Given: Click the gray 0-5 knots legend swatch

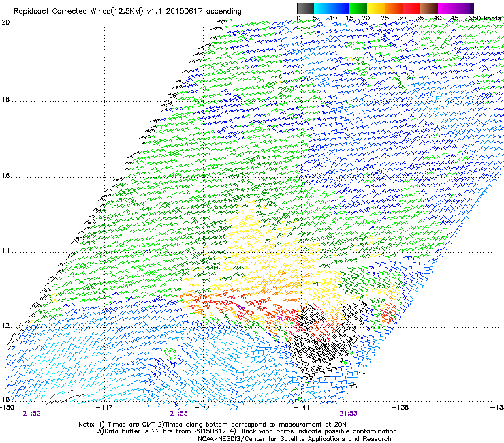Looking at the screenshot, I should 305,8.
